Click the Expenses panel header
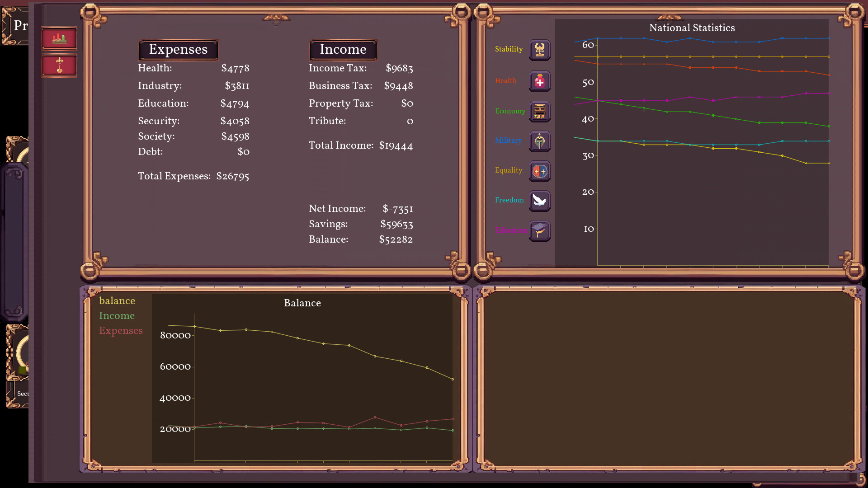Viewport: 868px width, 488px height. pos(178,50)
